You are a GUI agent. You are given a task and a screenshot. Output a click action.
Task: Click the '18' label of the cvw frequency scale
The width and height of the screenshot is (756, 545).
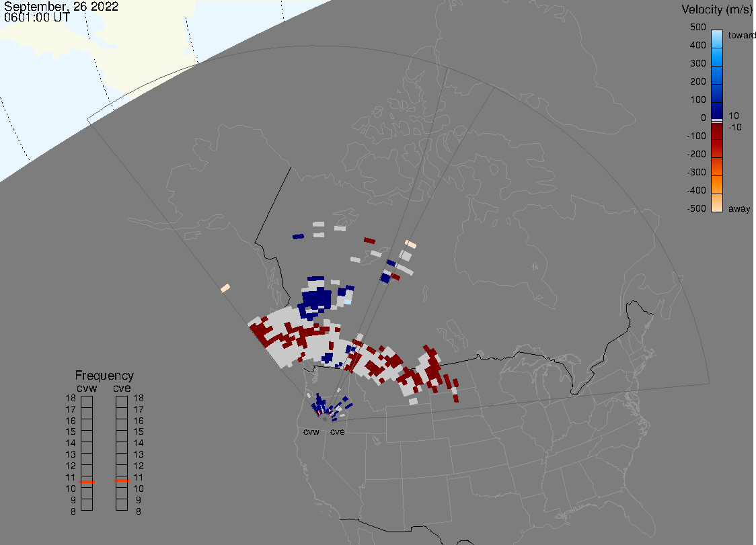pyautogui.click(x=71, y=398)
